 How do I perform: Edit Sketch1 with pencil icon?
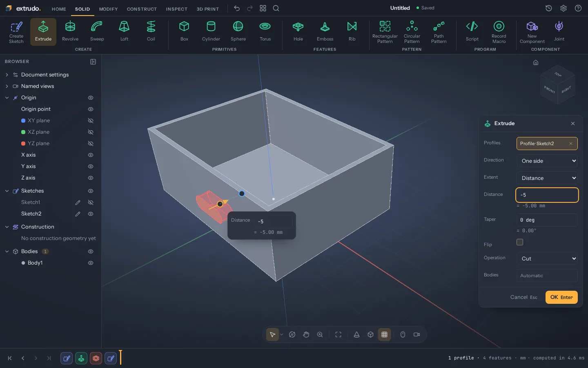tap(78, 202)
